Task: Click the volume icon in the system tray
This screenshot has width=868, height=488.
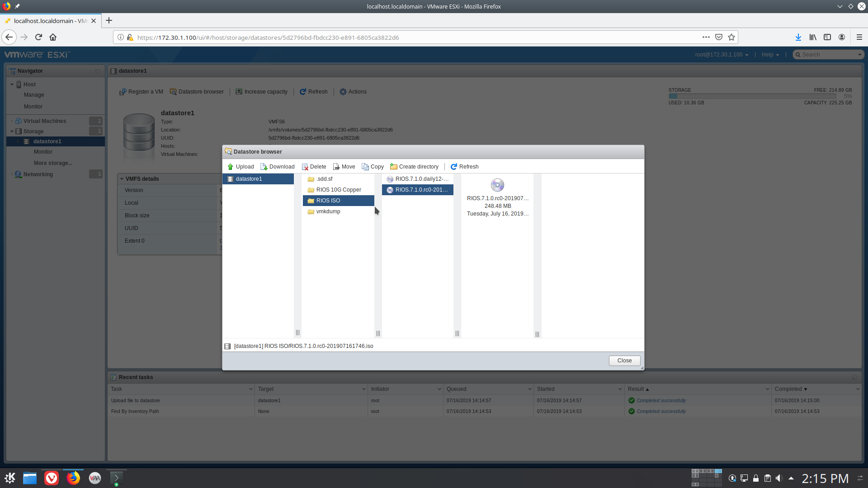Action: (779, 478)
